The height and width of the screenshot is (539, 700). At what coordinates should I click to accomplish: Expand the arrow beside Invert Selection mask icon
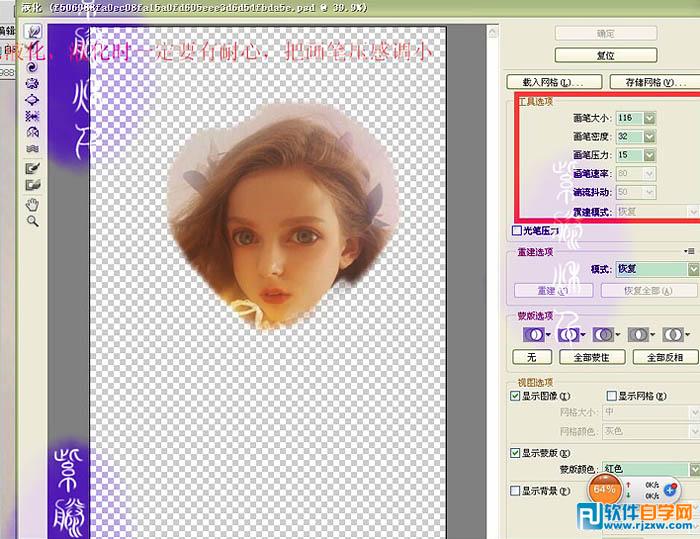click(x=688, y=335)
